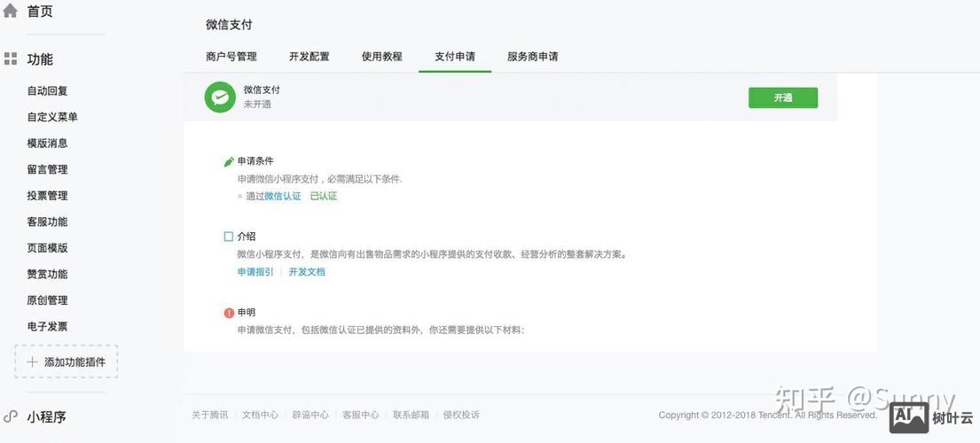Select 模版消息 in the sidebar
The height and width of the screenshot is (443, 980).
pos(48,144)
